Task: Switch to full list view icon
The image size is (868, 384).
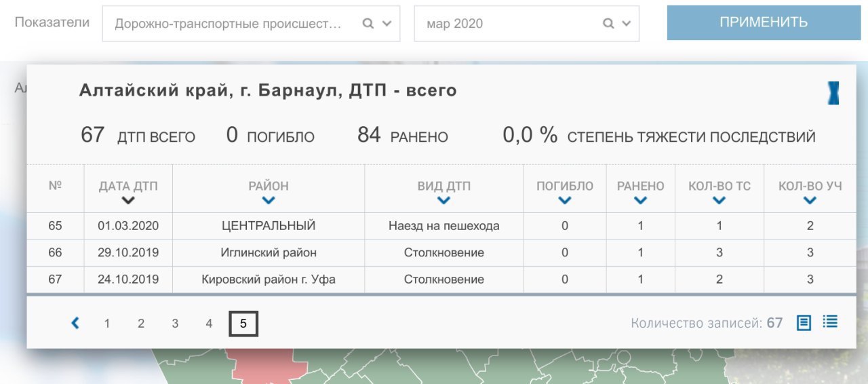Action: tap(830, 322)
